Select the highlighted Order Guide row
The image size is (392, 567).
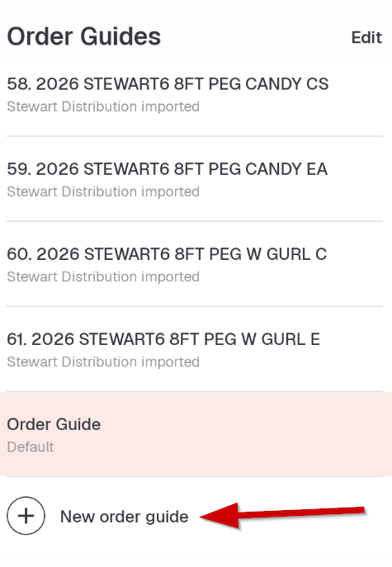tap(196, 434)
